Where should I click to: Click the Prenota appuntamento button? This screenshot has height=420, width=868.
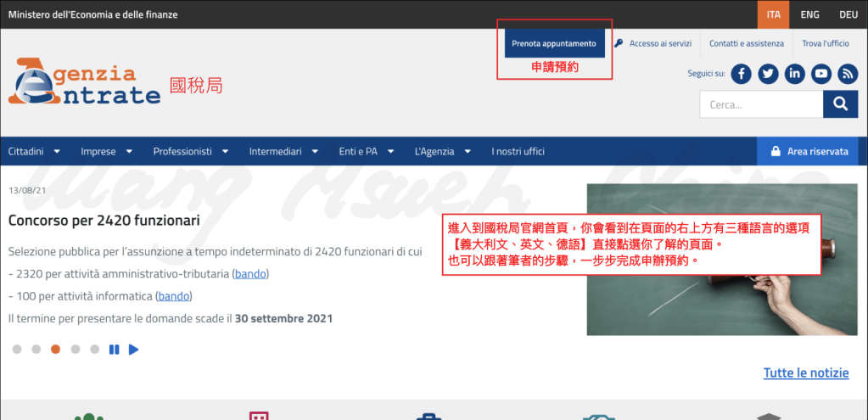554,43
